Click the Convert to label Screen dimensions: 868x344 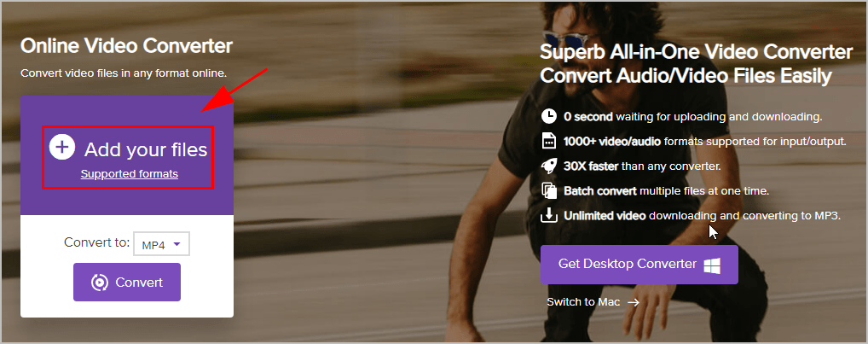click(97, 242)
